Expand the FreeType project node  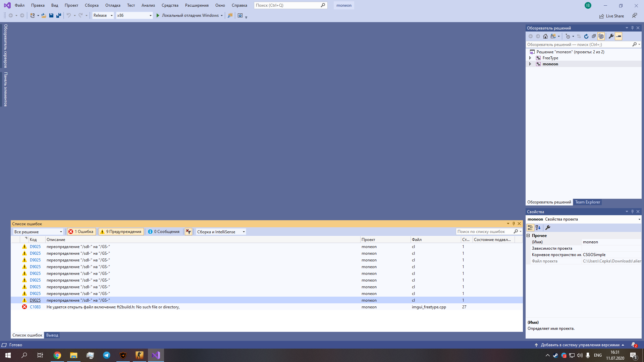pos(530,58)
